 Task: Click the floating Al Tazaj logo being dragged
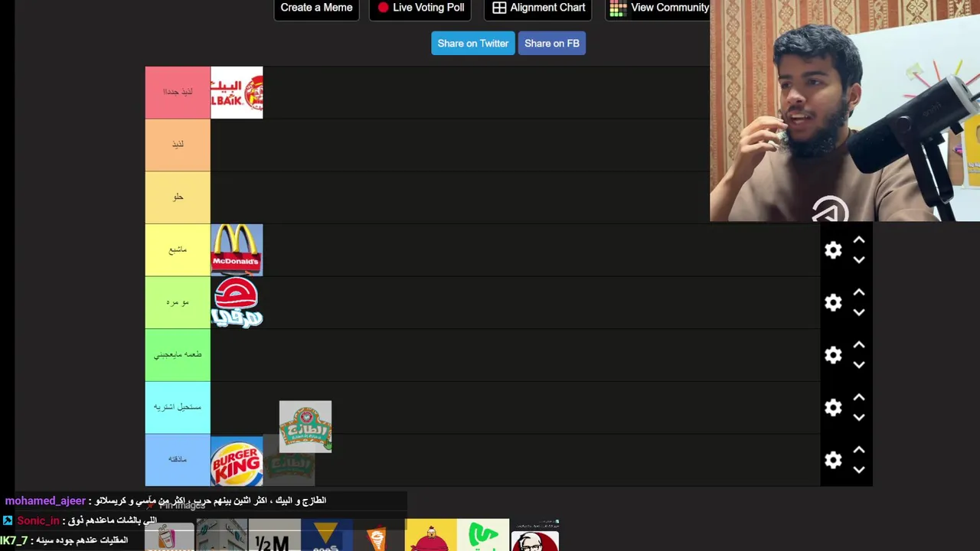click(x=305, y=426)
